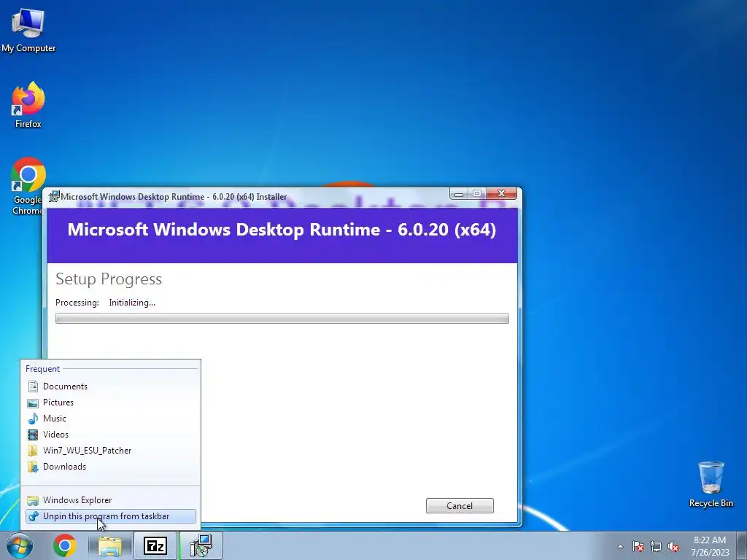Open the My Computer desktop icon
The height and width of the screenshot is (560, 747).
28,29
